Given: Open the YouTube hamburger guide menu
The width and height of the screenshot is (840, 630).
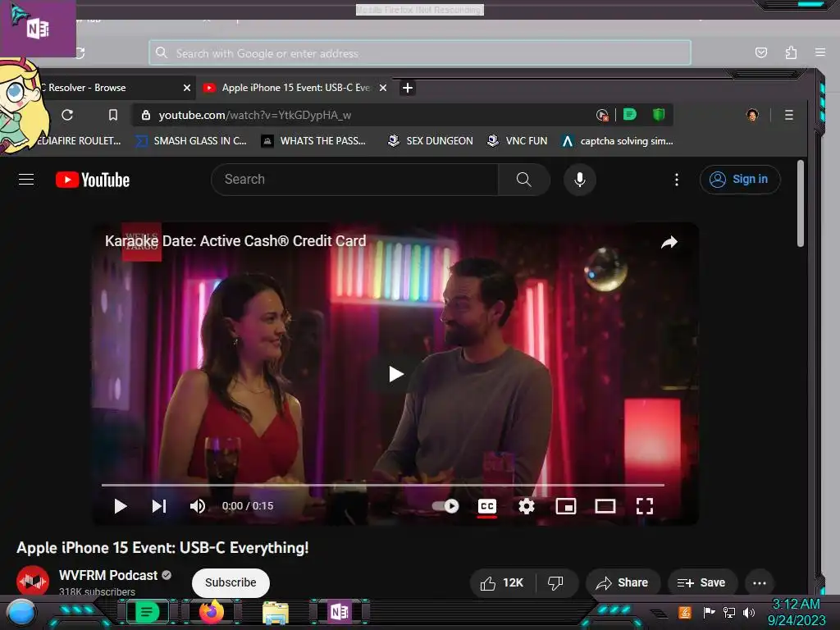Looking at the screenshot, I should [x=26, y=180].
